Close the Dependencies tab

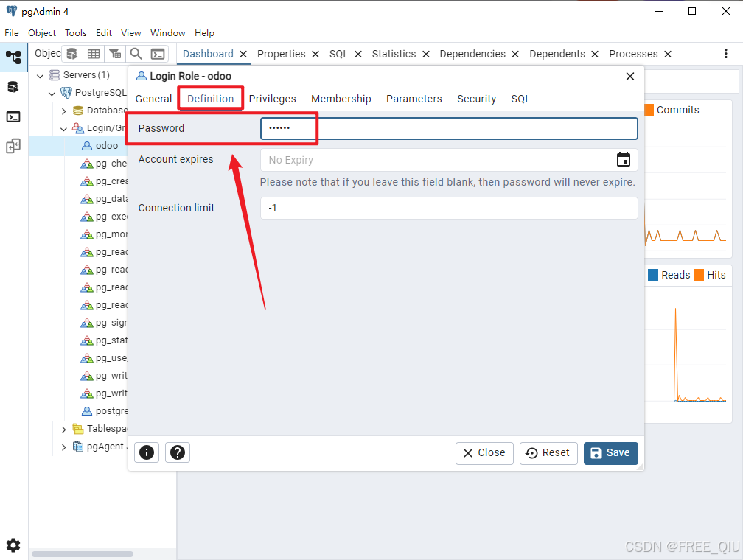tap(515, 54)
